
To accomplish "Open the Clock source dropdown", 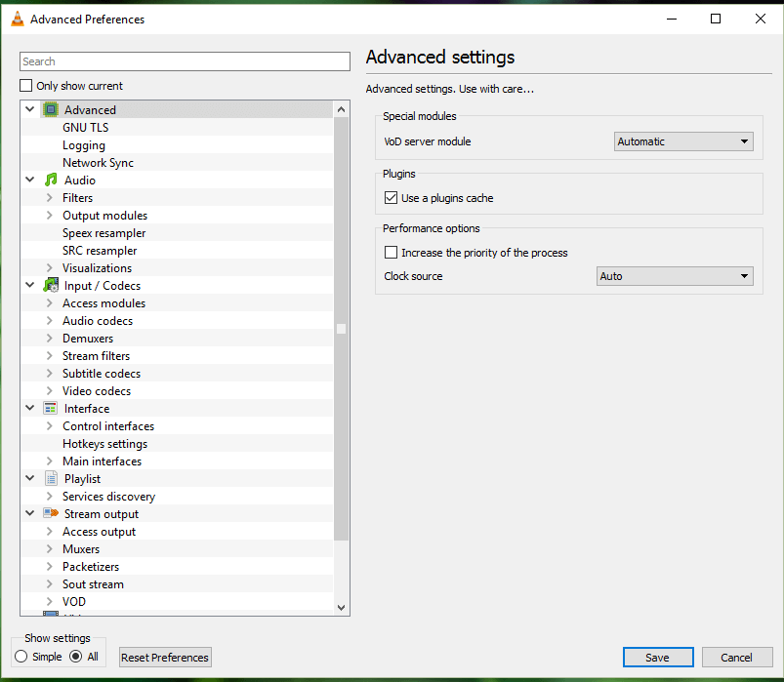I will point(675,276).
